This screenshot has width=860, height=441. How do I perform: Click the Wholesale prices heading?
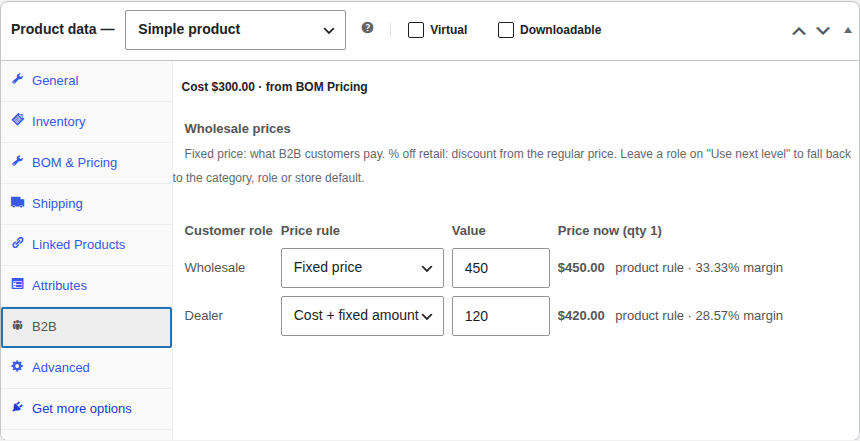pos(237,129)
